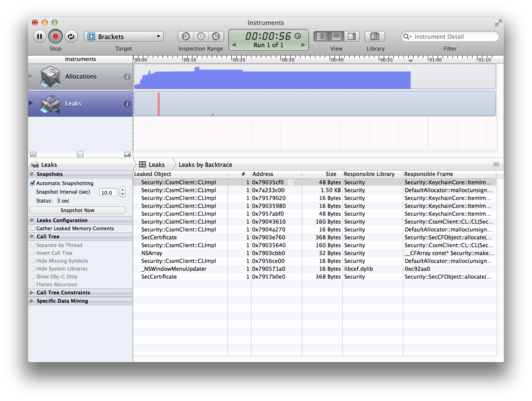
Task: Select the Allocations instrument icon
Action: pos(50,77)
